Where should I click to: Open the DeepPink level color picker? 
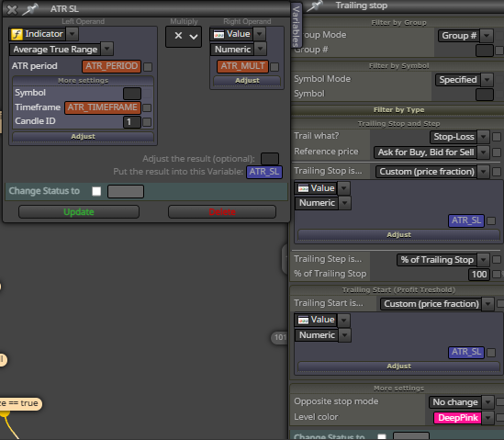pos(487,418)
